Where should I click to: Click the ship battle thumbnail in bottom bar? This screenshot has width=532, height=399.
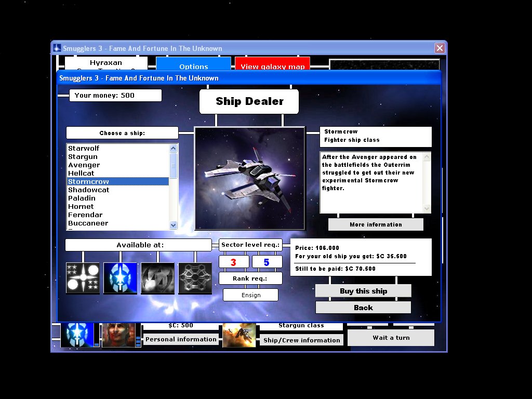(239, 335)
